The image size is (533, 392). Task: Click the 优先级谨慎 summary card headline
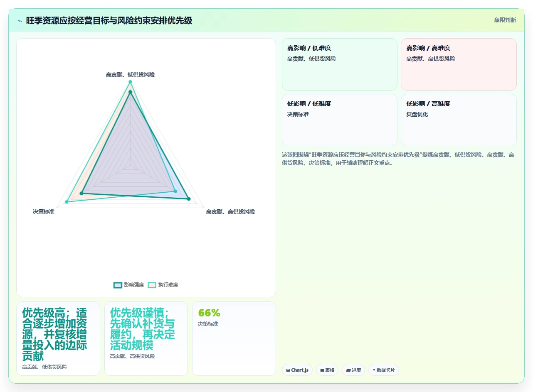(x=143, y=329)
